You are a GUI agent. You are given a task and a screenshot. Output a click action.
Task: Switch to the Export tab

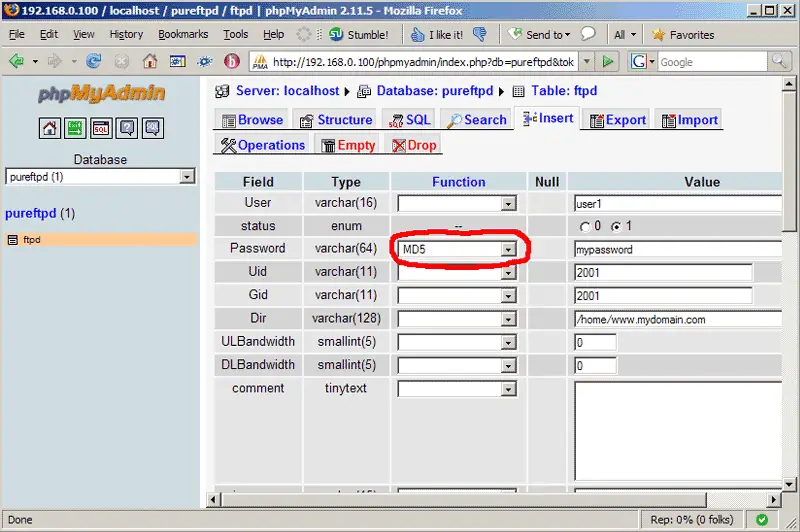point(617,120)
